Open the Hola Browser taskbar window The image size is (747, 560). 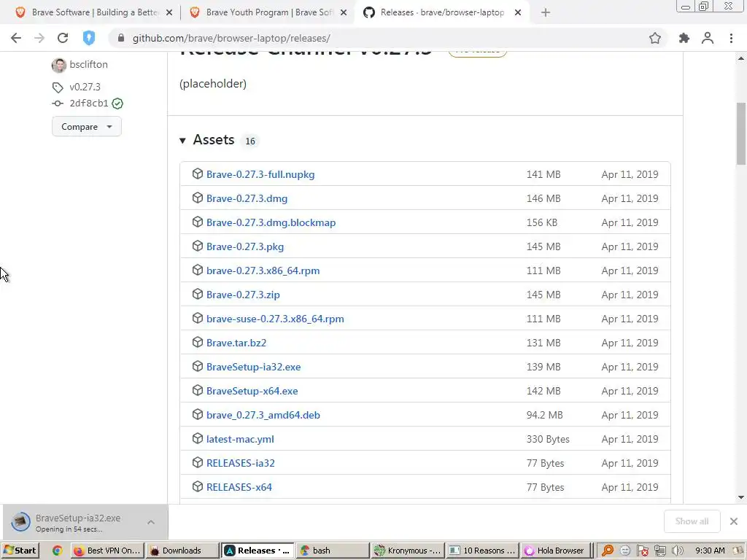pos(555,551)
